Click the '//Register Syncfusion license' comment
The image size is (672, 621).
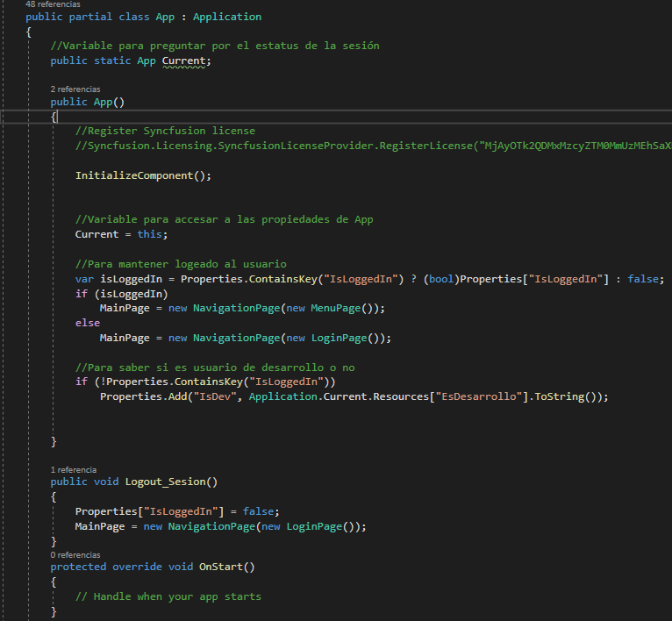tap(165, 131)
